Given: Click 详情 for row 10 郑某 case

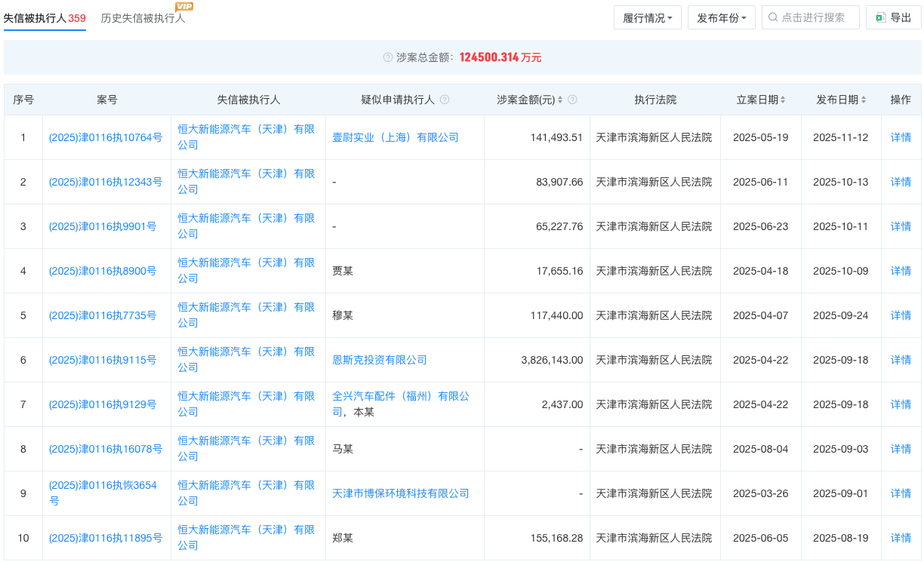Looking at the screenshot, I should [901, 538].
